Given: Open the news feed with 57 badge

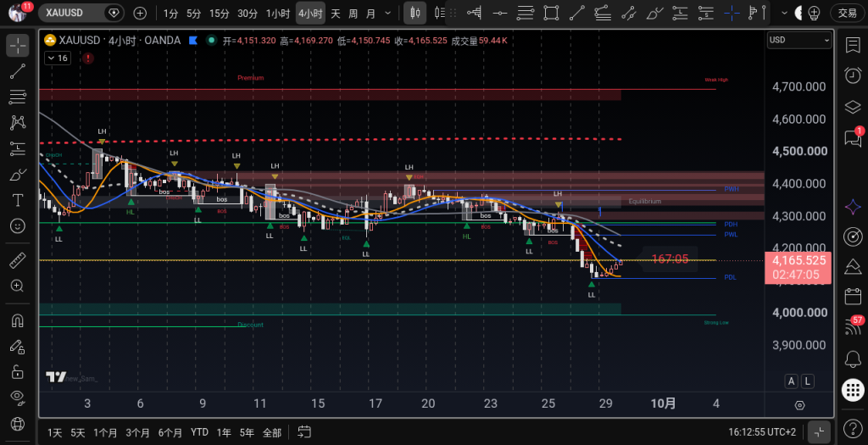Looking at the screenshot, I should 853,326.
